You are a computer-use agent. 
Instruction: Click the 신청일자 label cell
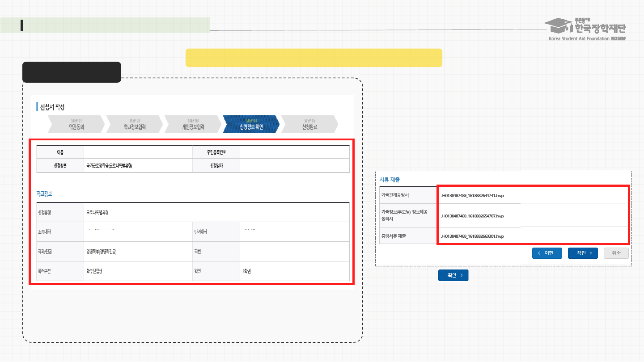point(216,166)
